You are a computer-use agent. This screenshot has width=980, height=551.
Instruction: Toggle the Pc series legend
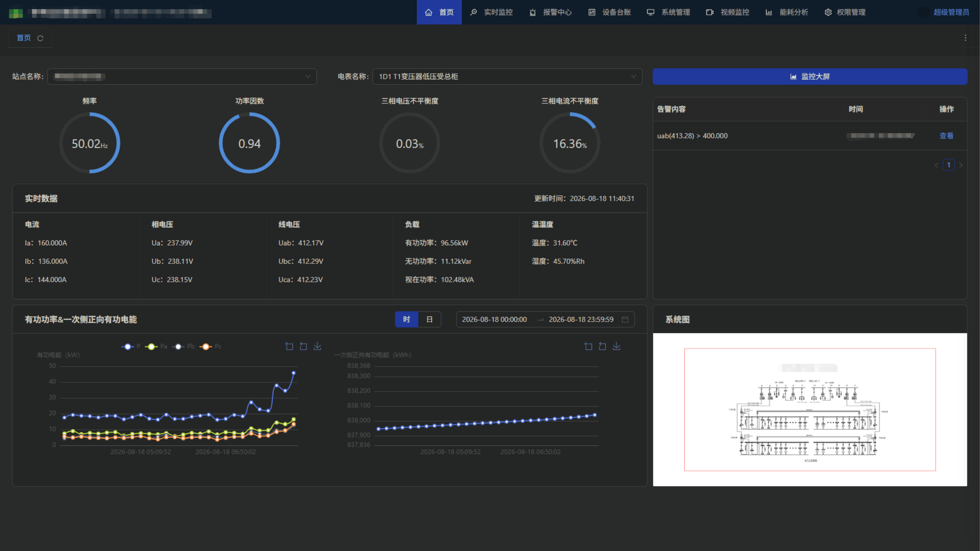[210, 346]
